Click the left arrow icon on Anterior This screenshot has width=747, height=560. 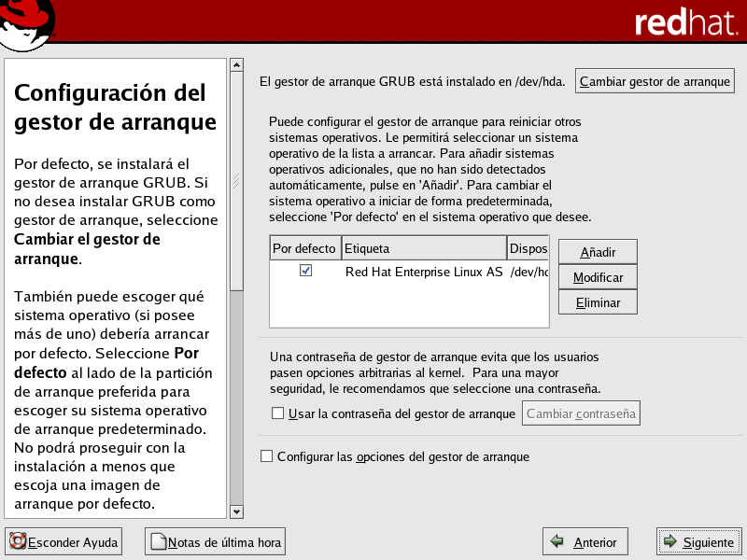tap(557, 541)
